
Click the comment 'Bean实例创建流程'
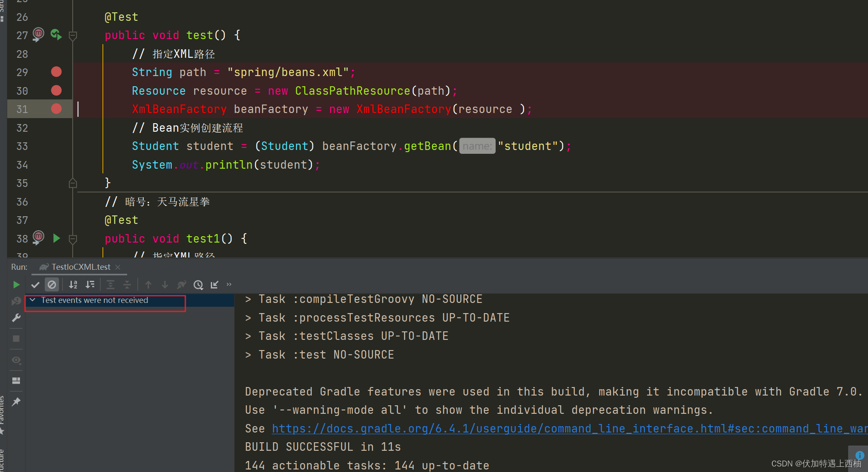[x=187, y=128]
